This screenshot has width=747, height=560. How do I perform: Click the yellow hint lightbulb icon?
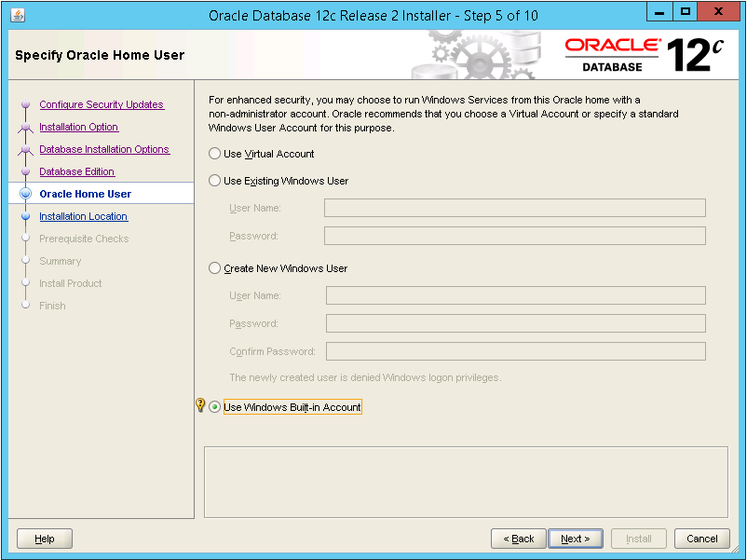click(x=199, y=406)
